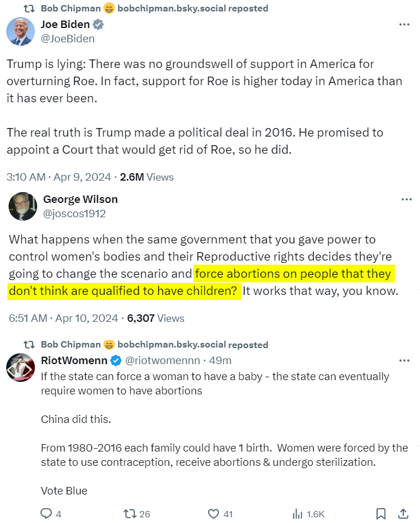The width and height of the screenshot is (420, 523).
Task: Click RiotWomenn's blue verified checkmark
Action: click(x=115, y=361)
